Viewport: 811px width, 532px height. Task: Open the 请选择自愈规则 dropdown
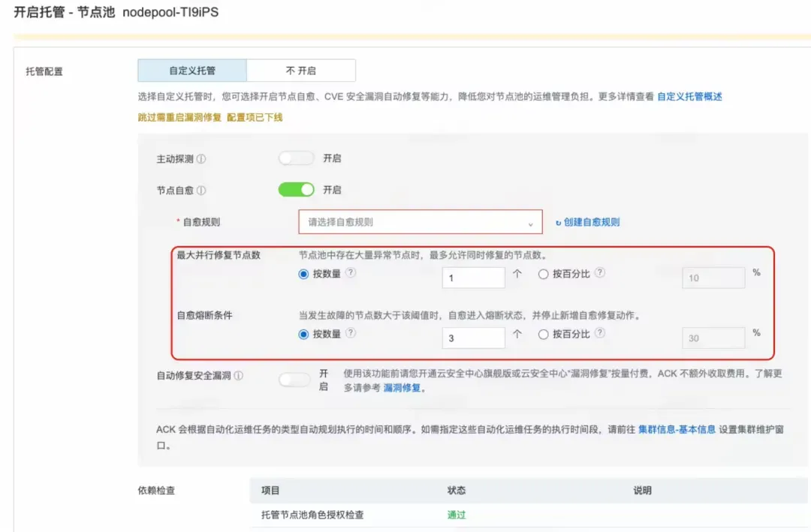click(x=421, y=222)
